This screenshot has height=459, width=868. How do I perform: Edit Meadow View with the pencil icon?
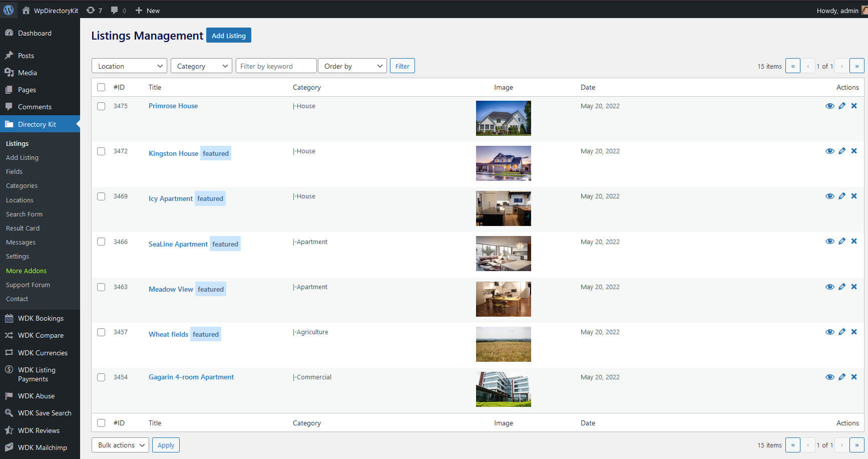click(842, 287)
